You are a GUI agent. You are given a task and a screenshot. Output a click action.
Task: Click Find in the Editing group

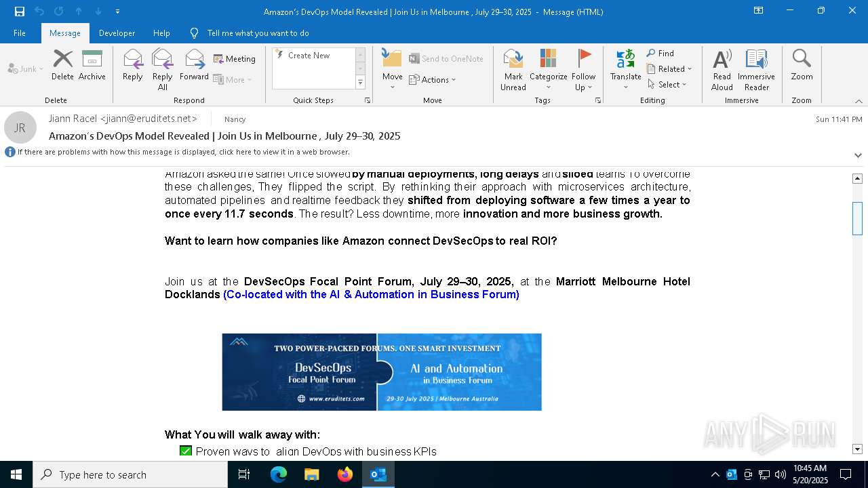tap(660, 53)
